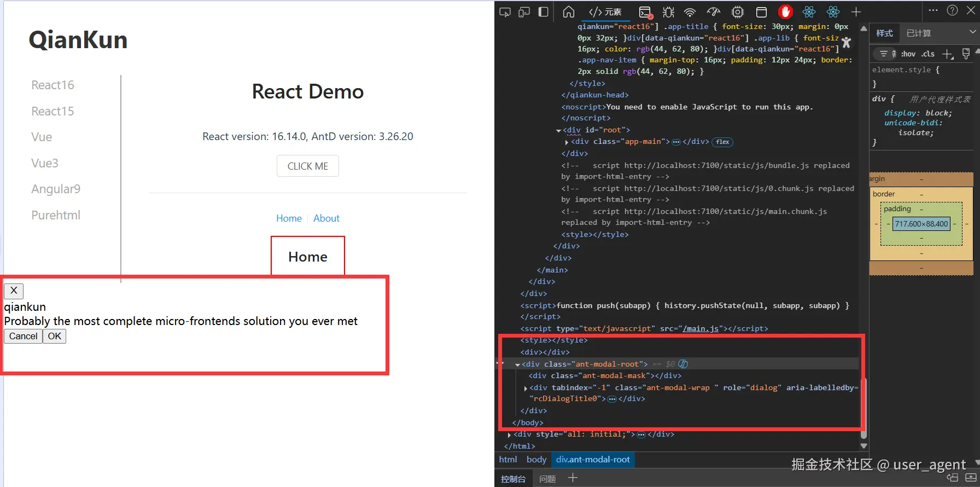Collapse the div id="root" node
The image size is (980, 487).
point(558,131)
